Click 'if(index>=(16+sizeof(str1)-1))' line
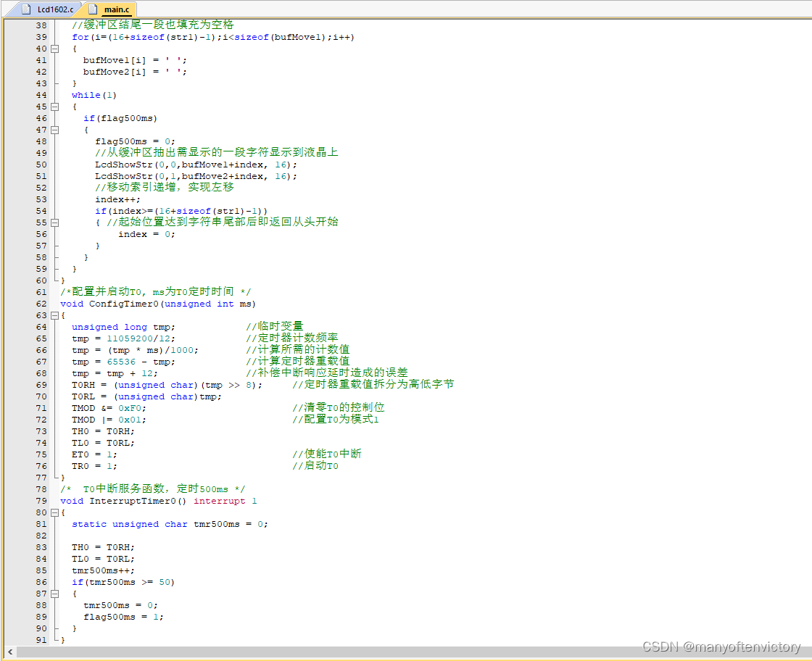 click(x=181, y=211)
